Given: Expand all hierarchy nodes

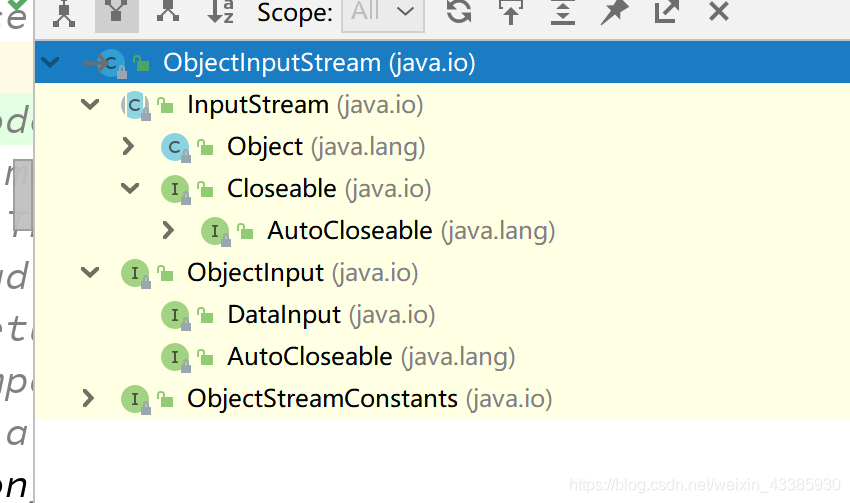Looking at the screenshot, I should 563,12.
